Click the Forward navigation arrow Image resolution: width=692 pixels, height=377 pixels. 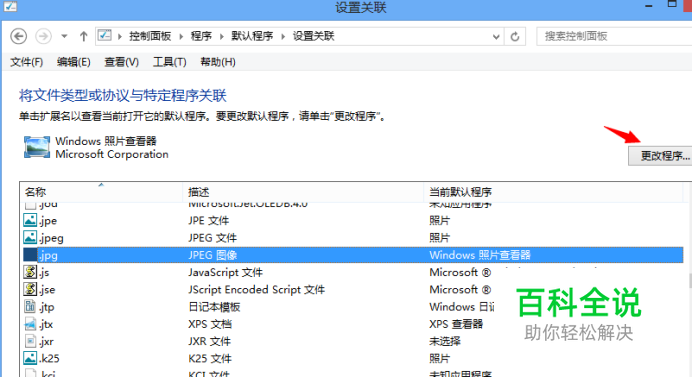(x=43, y=36)
